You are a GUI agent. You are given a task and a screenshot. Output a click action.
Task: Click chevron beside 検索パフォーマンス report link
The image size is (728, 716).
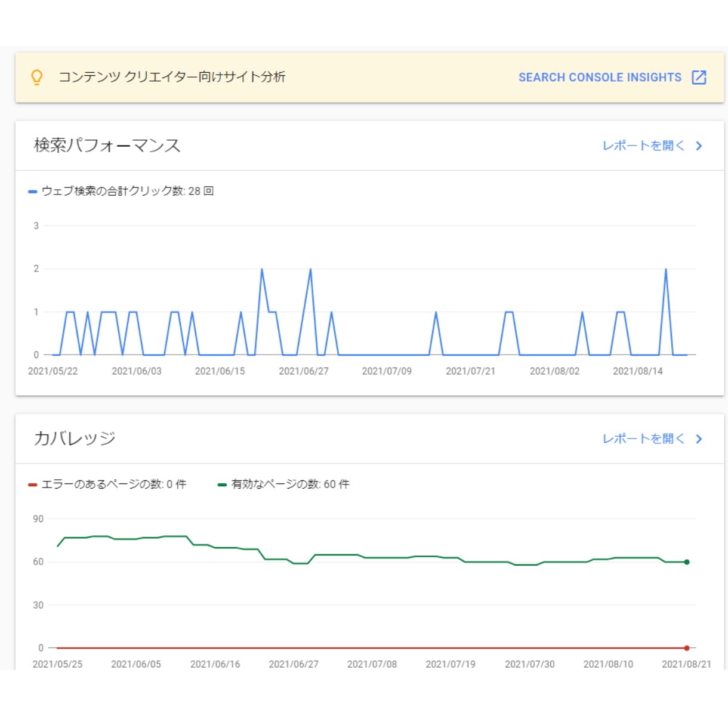(x=699, y=146)
